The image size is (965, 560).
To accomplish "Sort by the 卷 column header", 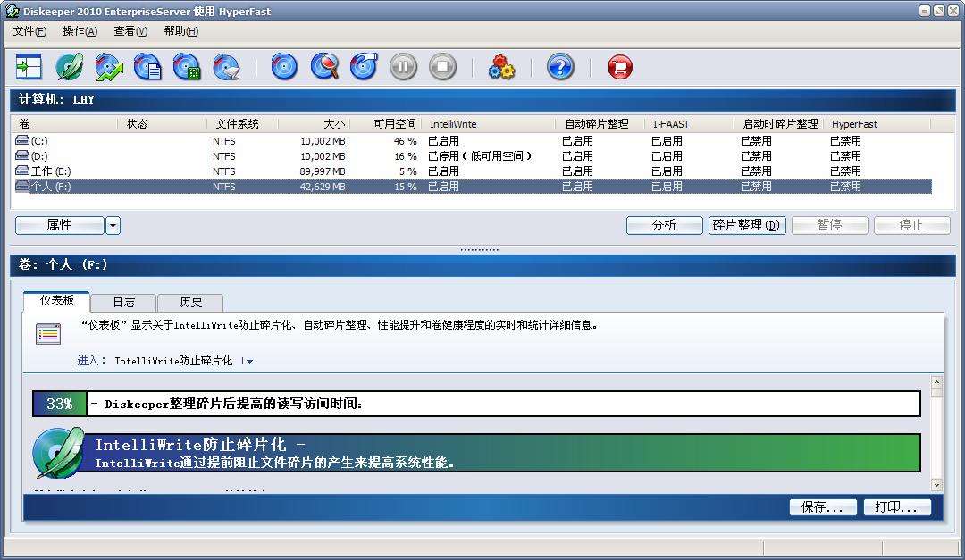I will (x=64, y=123).
